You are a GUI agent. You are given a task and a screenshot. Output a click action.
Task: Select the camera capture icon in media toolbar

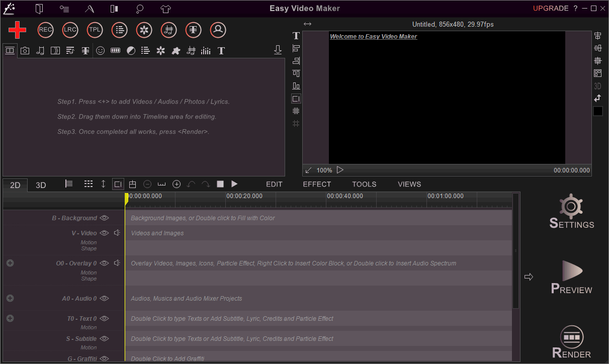[25, 50]
